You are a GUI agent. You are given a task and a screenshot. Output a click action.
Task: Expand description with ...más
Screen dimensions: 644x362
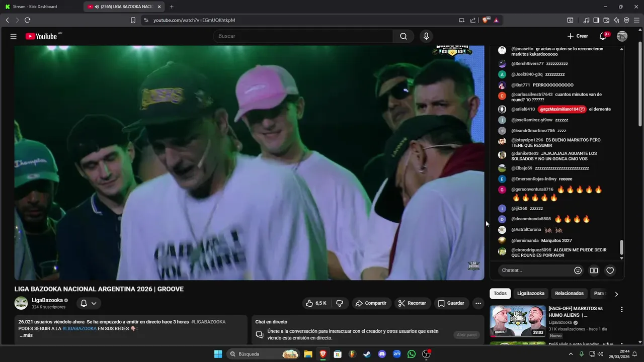[26, 335]
